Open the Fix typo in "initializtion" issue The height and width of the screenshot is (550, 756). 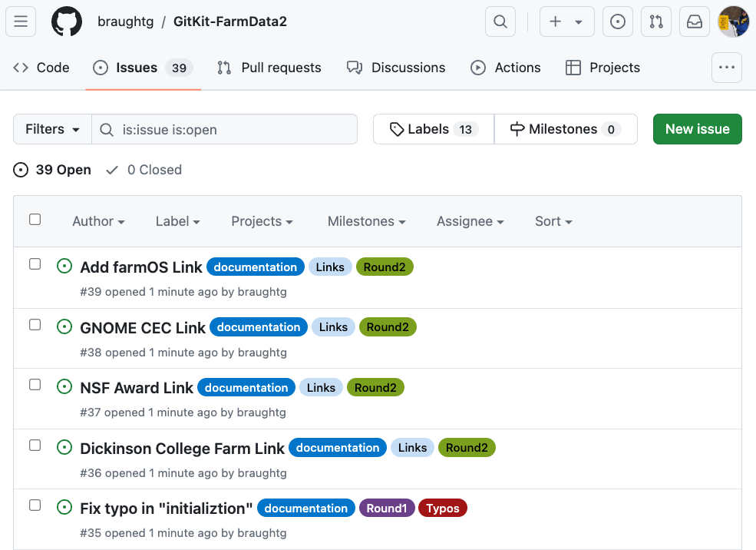[167, 509]
